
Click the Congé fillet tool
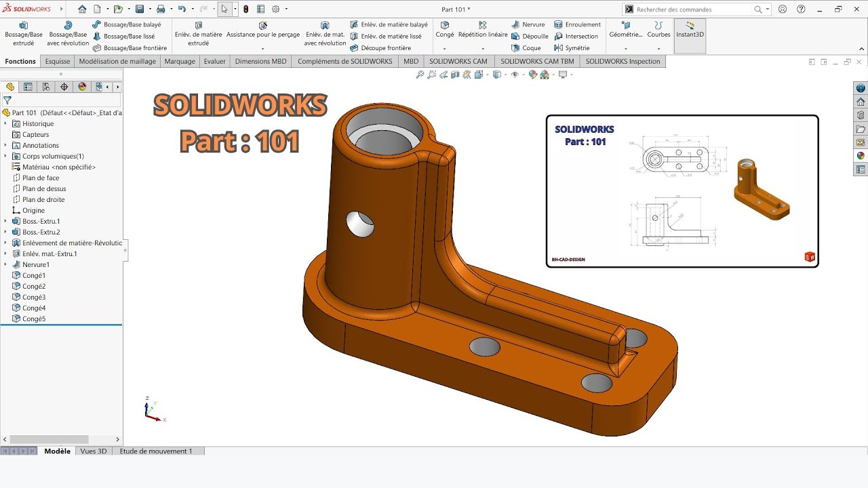tap(445, 30)
